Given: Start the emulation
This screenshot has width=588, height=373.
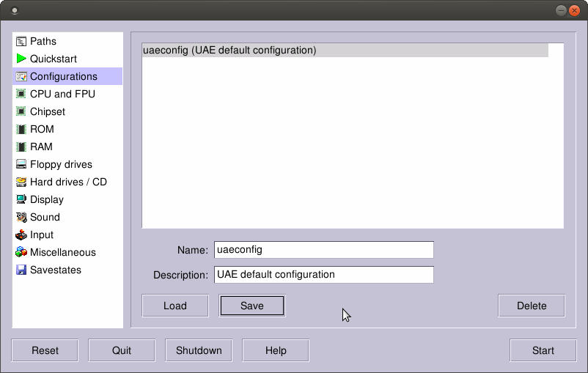Looking at the screenshot, I should coord(543,350).
